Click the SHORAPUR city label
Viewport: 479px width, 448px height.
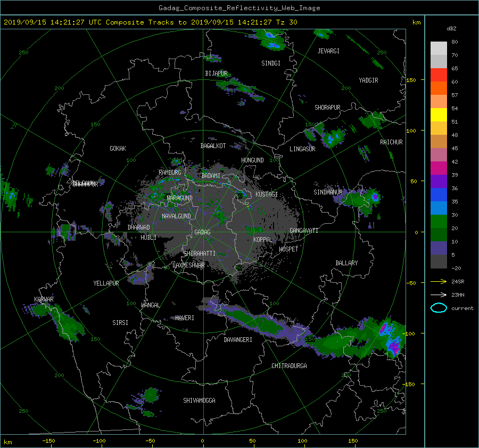[327, 108]
